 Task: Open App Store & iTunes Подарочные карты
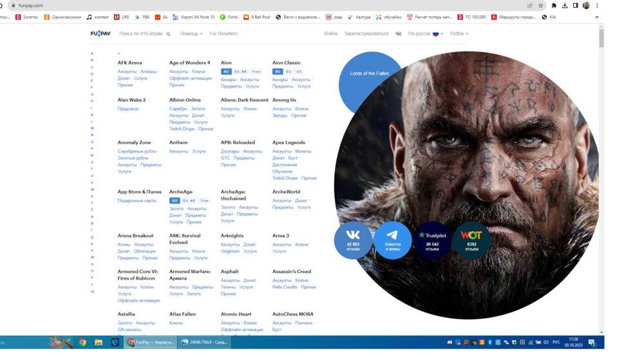137,201
